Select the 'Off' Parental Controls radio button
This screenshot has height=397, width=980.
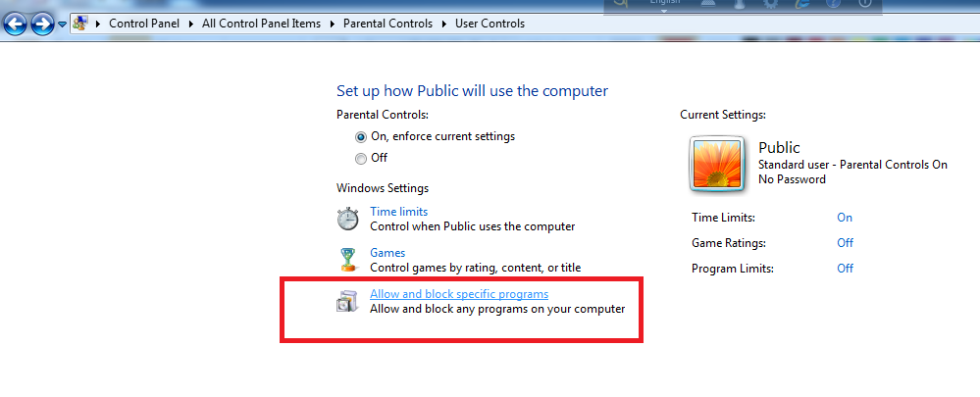(361, 158)
